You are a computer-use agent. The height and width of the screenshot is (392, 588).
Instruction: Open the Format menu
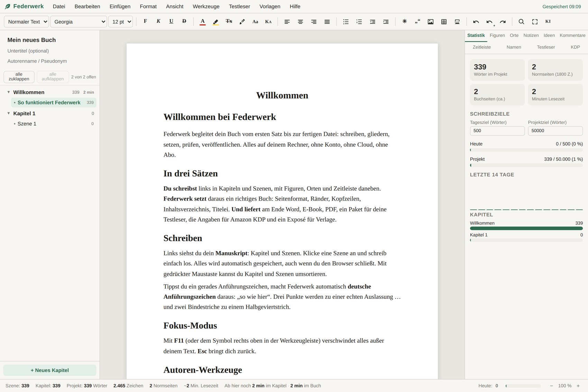(148, 7)
